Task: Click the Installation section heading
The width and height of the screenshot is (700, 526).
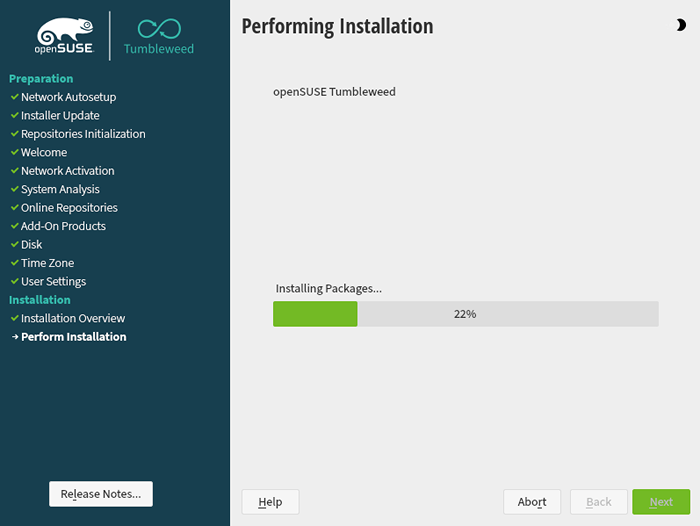Action: [40, 300]
